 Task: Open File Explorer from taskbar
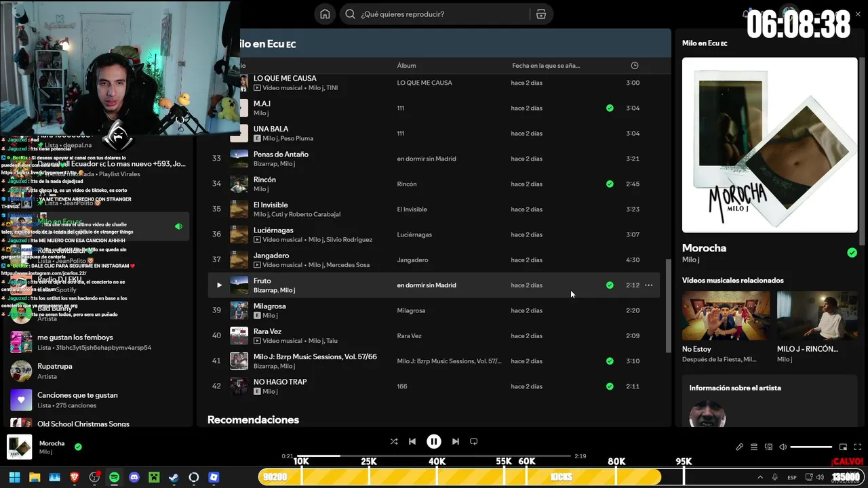coord(35,477)
